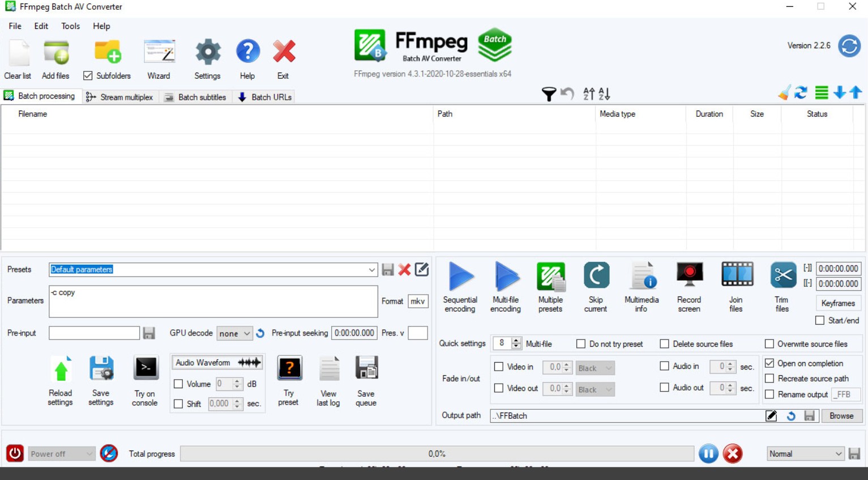The width and height of the screenshot is (868, 480).
Task: Open Multimedia info
Action: [643, 277]
